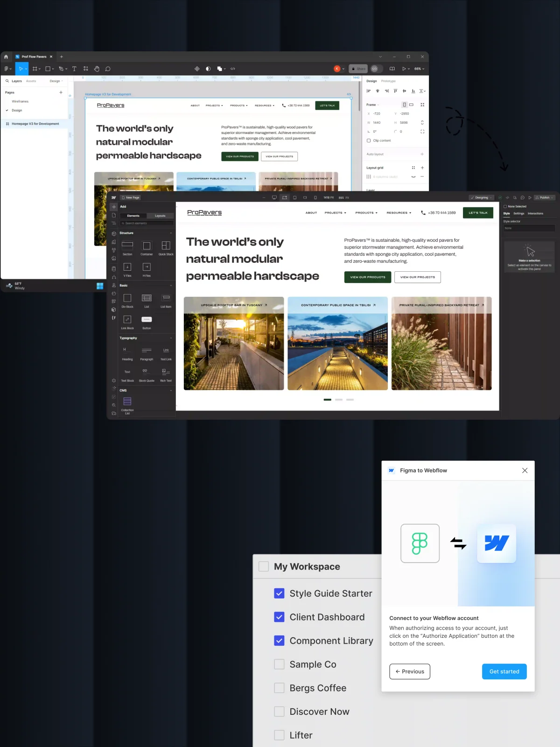The image size is (560, 747).
Task: Open the Publish dropdown in Webflow
Action: [545, 197]
